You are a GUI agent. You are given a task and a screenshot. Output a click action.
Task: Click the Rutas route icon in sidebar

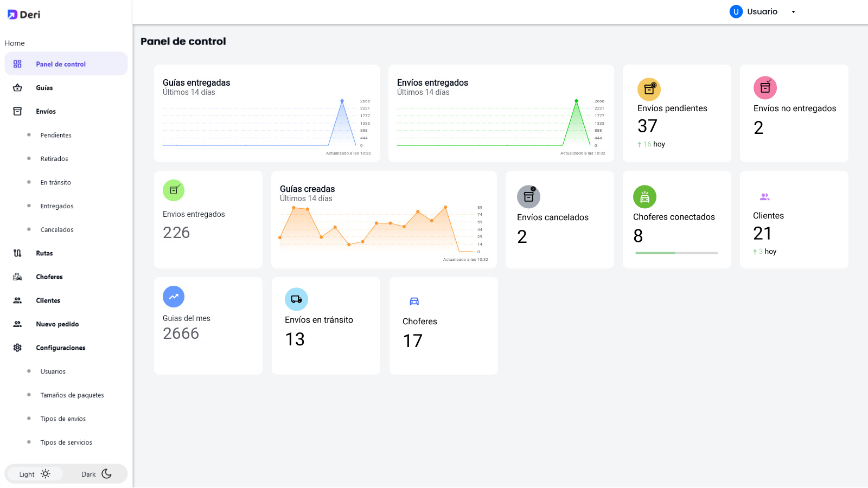17,253
